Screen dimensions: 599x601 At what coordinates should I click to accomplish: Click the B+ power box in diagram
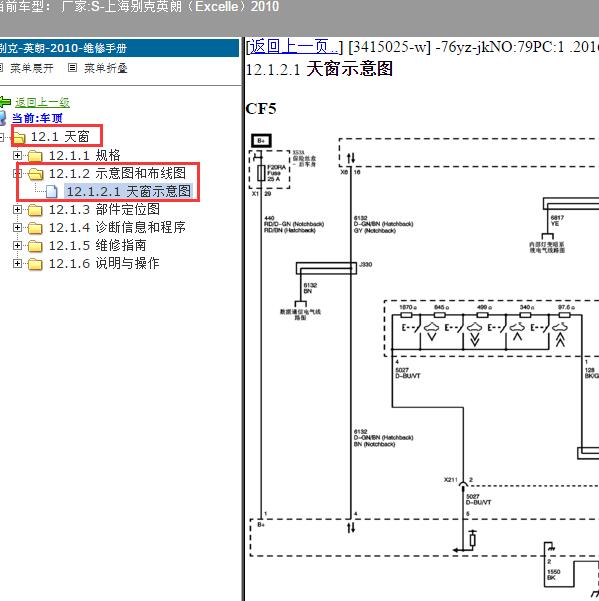[261, 141]
